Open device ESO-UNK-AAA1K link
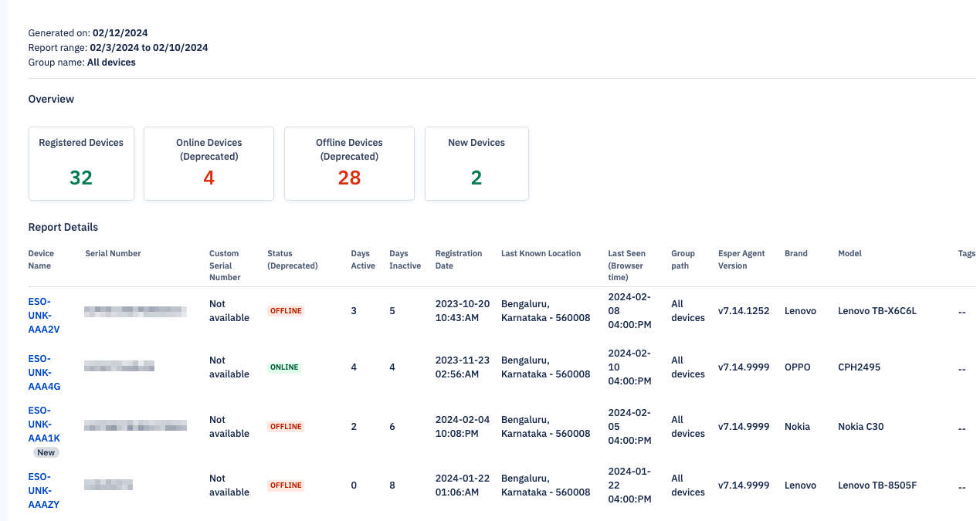This screenshot has width=980, height=521. coord(44,425)
